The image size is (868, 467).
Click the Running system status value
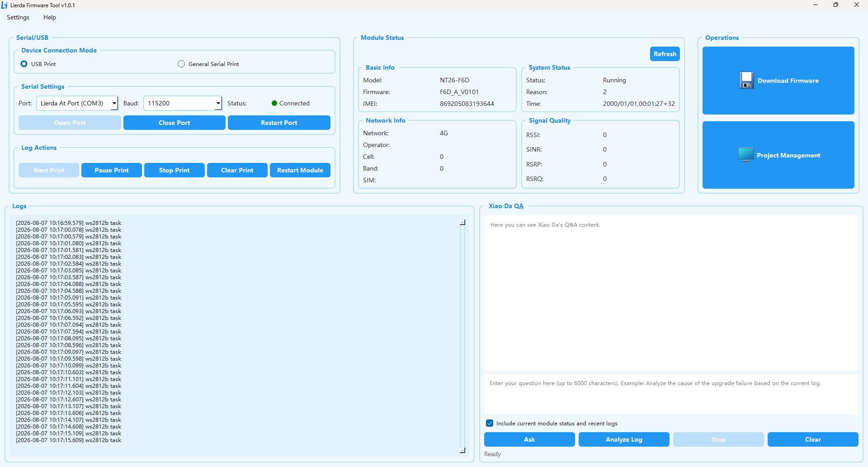tap(614, 80)
